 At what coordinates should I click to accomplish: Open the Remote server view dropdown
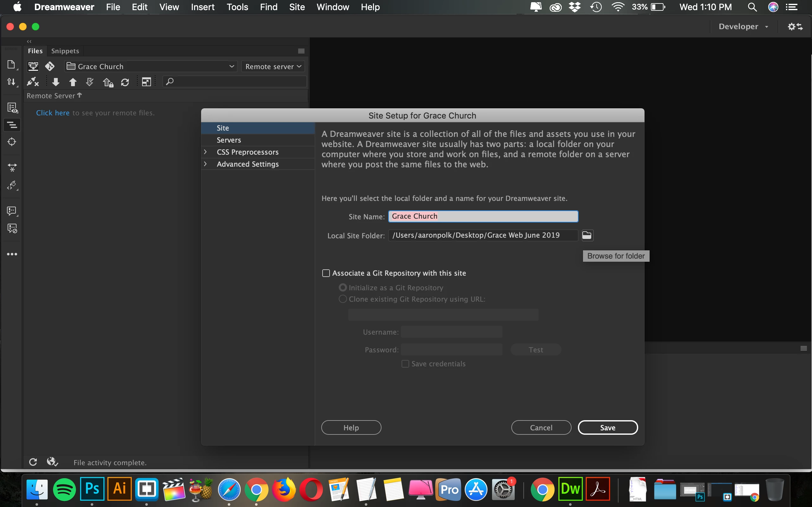click(x=273, y=67)
